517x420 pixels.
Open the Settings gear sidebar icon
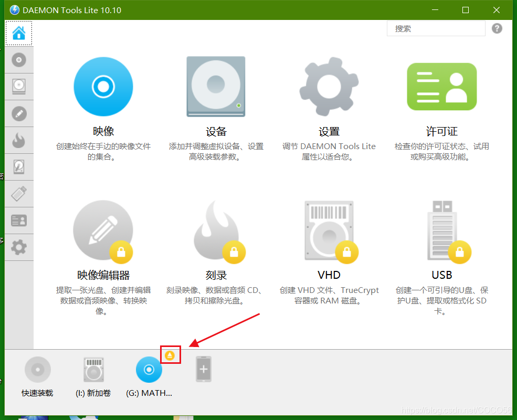[19, 247]
